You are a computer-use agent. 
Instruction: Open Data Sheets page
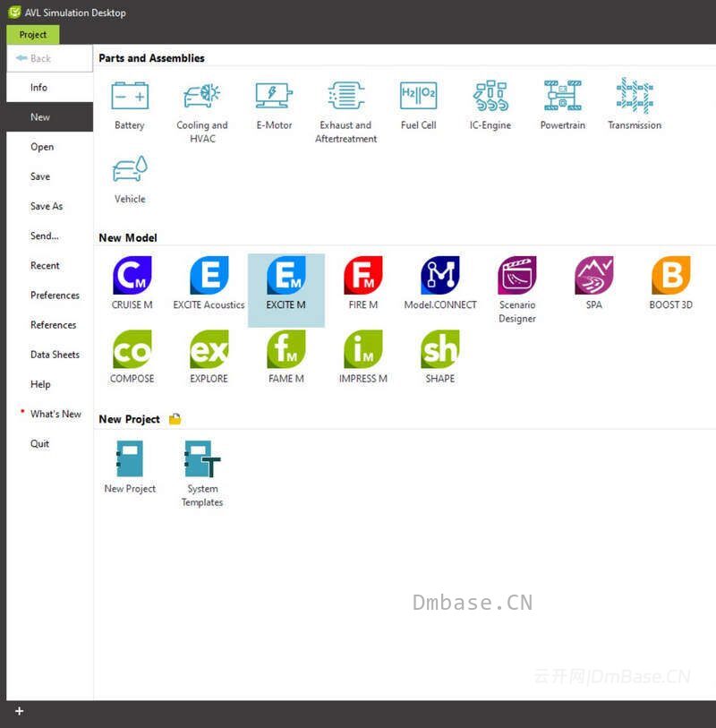click(49, 355)
